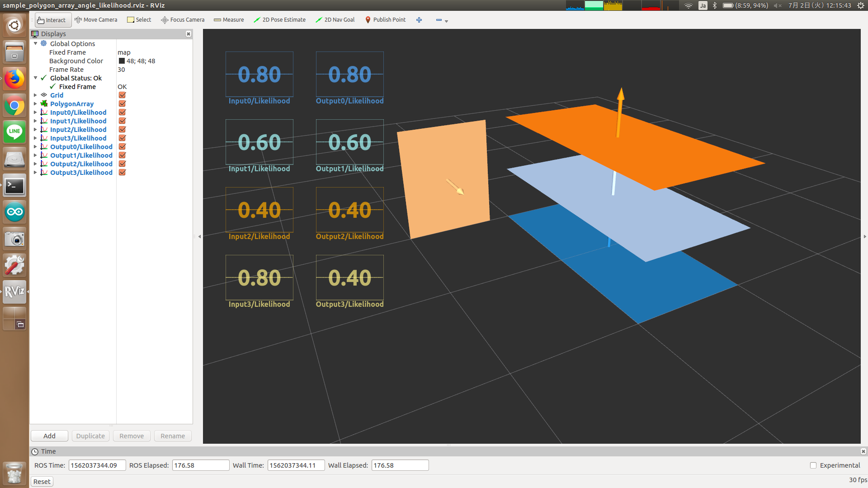This screenshot has width=868, height=488.
Task: Click the Add display button
Action: click(x=49, y=436)
